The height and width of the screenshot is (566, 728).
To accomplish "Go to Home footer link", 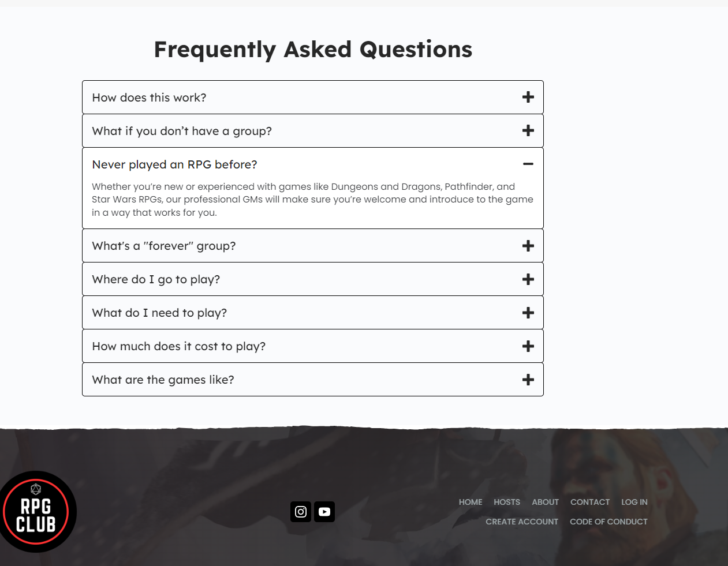I will (471, 502).
